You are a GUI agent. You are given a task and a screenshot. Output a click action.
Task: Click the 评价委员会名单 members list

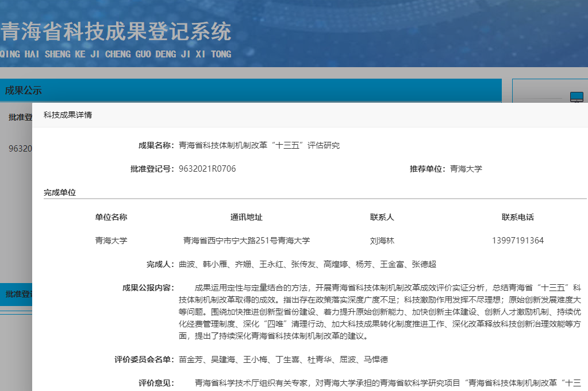point(283,359)
